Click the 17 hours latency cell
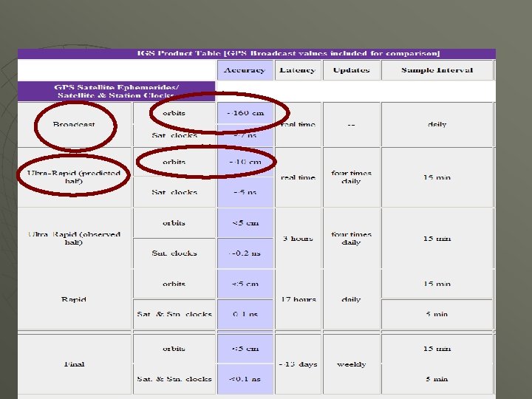This screenshot has width=532, height=399. click(x=298, y=299)
